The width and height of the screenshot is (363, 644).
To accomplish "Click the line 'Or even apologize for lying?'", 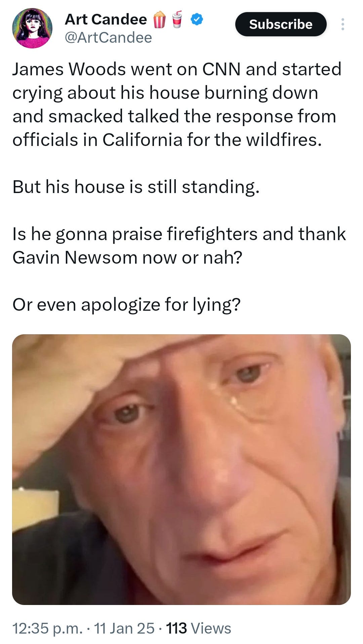I will (x=127, y=305).
